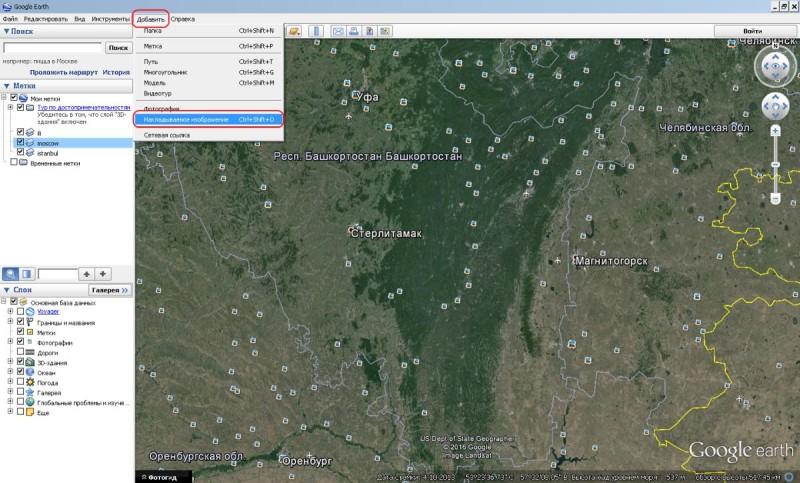Click the Погода sun layer icon

pos(30,383)
